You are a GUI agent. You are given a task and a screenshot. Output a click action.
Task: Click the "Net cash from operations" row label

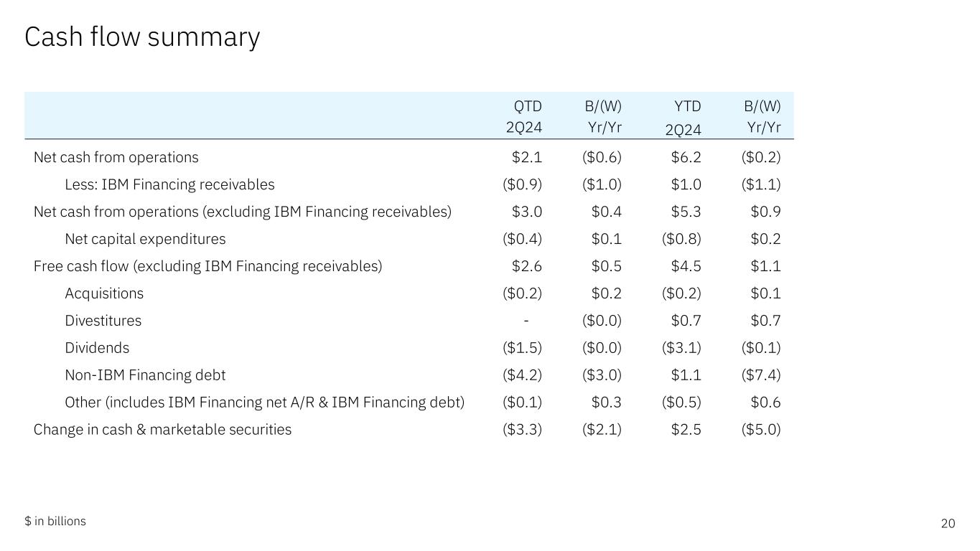click(x=116, y=157)
